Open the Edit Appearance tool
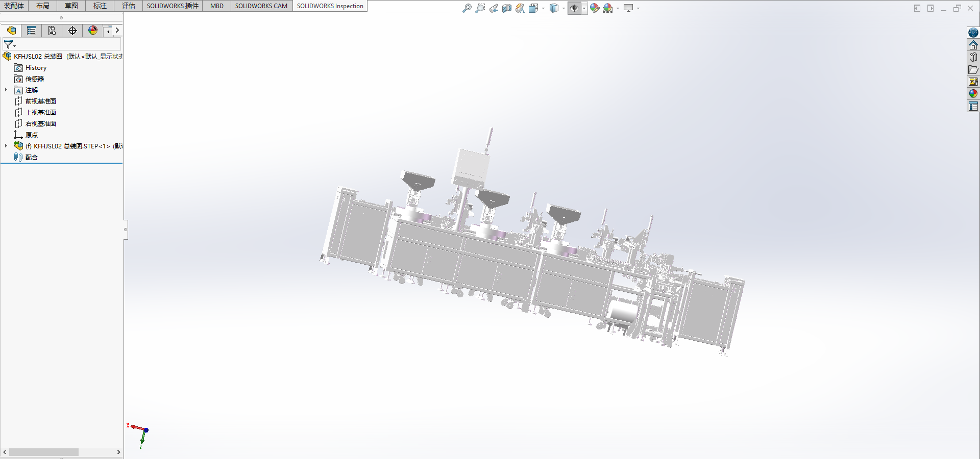 (594, 8)
